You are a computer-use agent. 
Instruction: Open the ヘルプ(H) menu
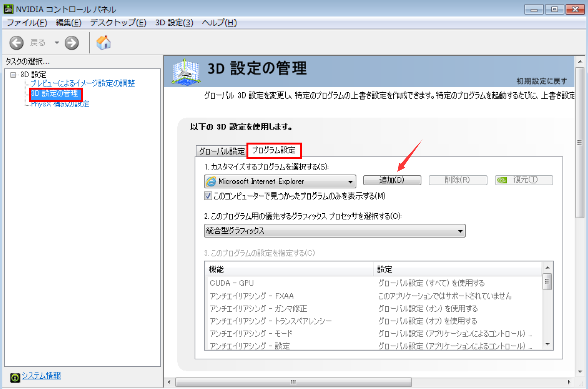click(219, 23)
